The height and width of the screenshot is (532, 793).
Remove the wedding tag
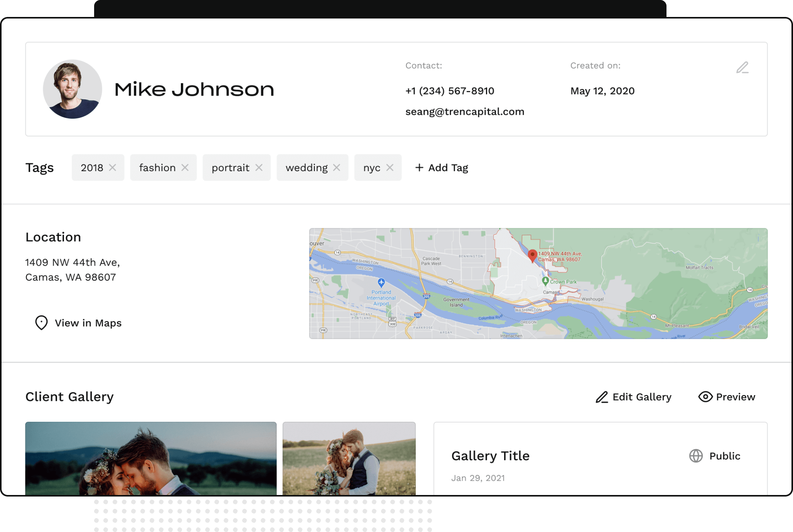pos(336,167)
